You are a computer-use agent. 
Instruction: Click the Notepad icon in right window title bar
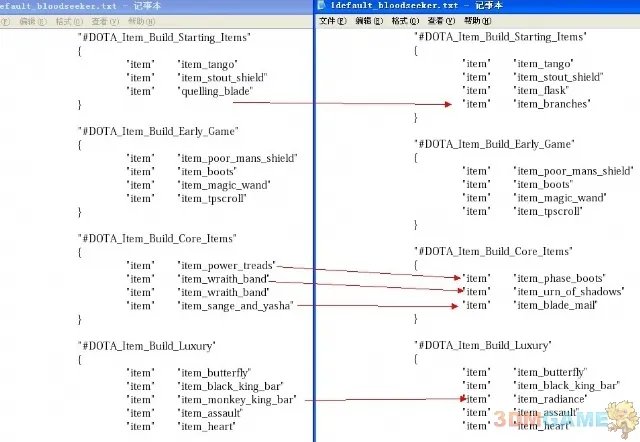(x=323, y=6)
